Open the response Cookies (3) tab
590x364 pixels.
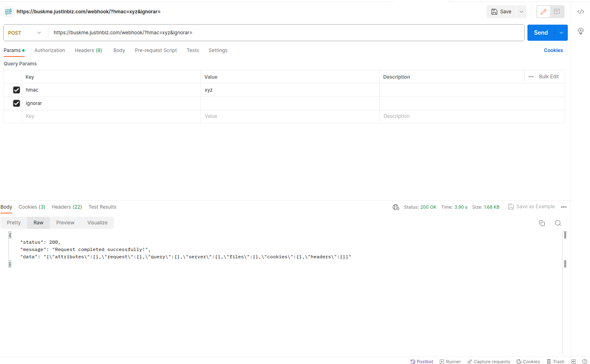click(32, 207)
